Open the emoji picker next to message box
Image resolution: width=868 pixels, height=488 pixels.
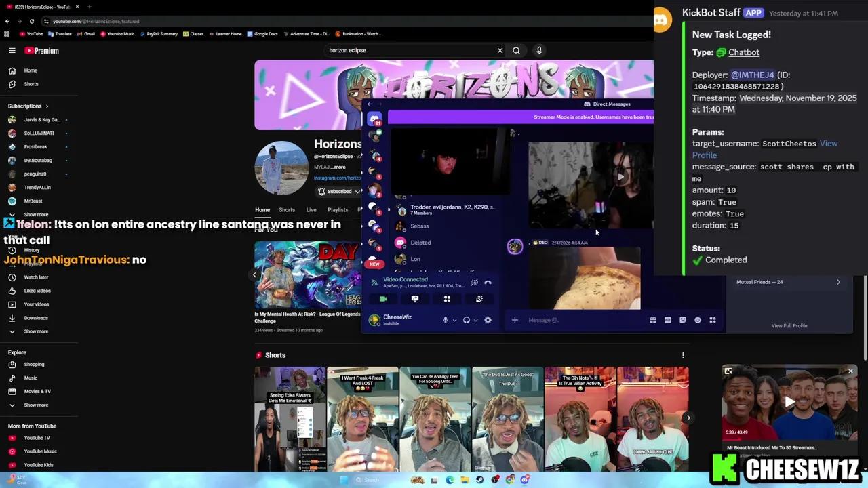pos(698,320)
